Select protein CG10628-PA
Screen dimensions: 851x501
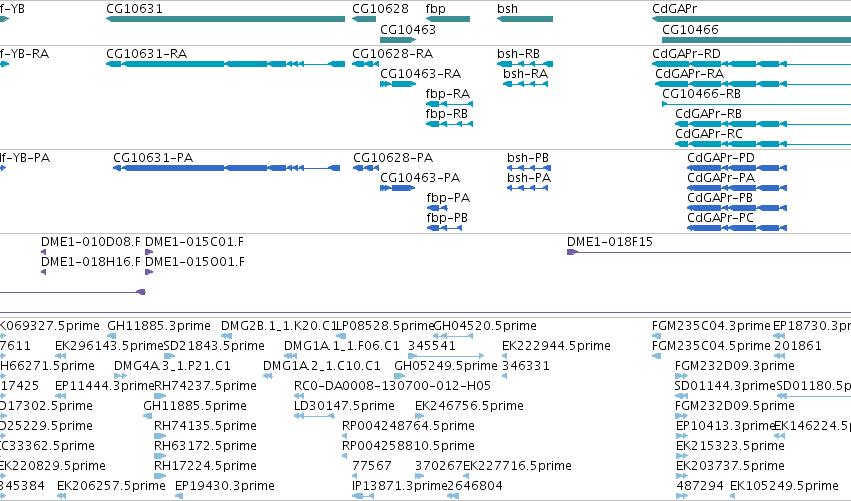[x=366, y=168]
